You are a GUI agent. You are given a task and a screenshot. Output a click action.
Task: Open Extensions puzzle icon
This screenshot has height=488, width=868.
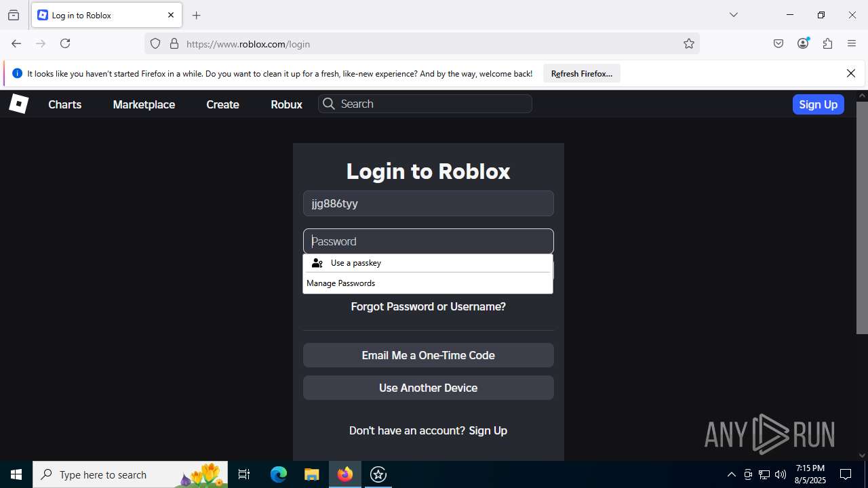tap(827, 43)
